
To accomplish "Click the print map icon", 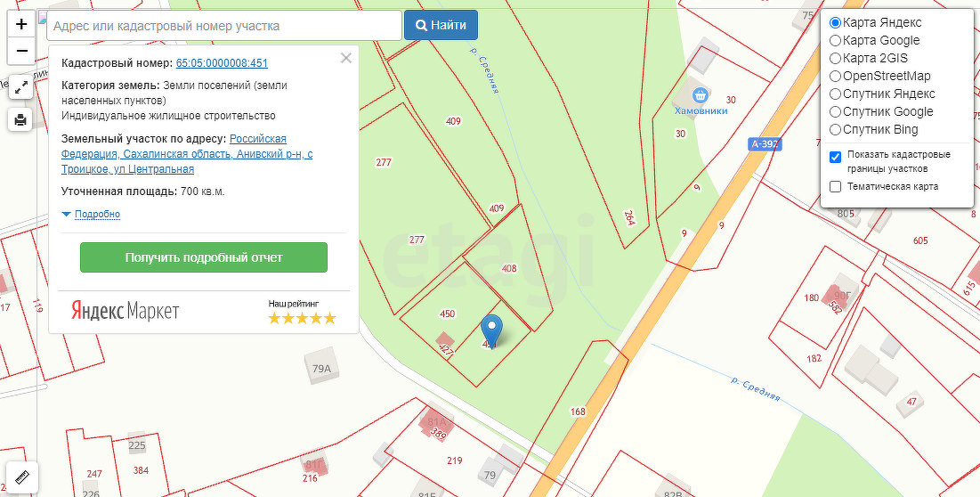I will [21, 118].
